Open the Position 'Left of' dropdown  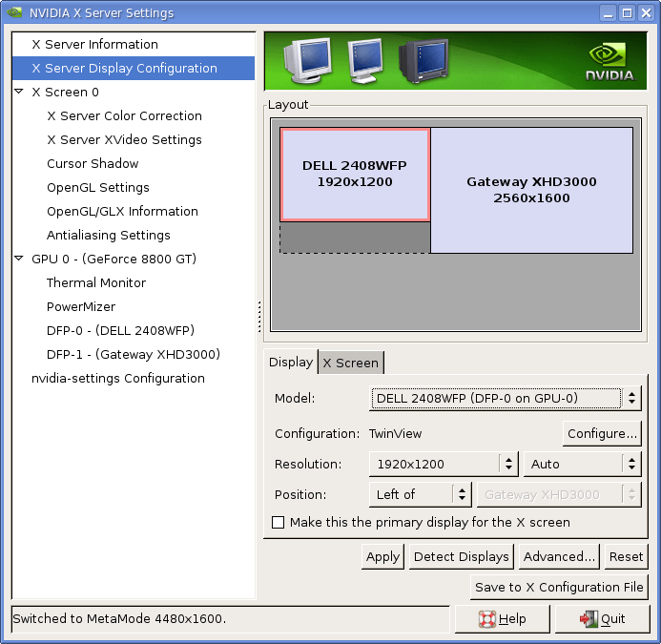click(421, 494)
